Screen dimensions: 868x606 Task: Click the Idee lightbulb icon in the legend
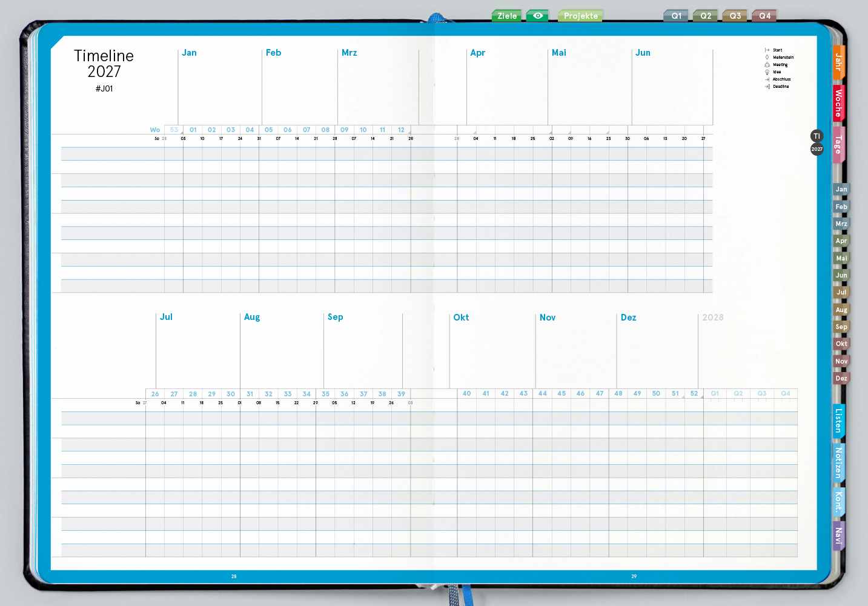coord(767,72)
